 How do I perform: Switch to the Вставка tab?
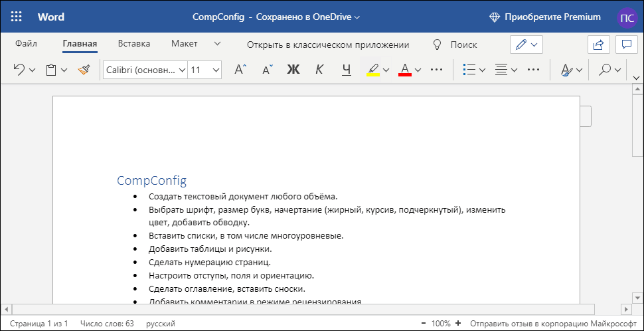click(133, 44)
